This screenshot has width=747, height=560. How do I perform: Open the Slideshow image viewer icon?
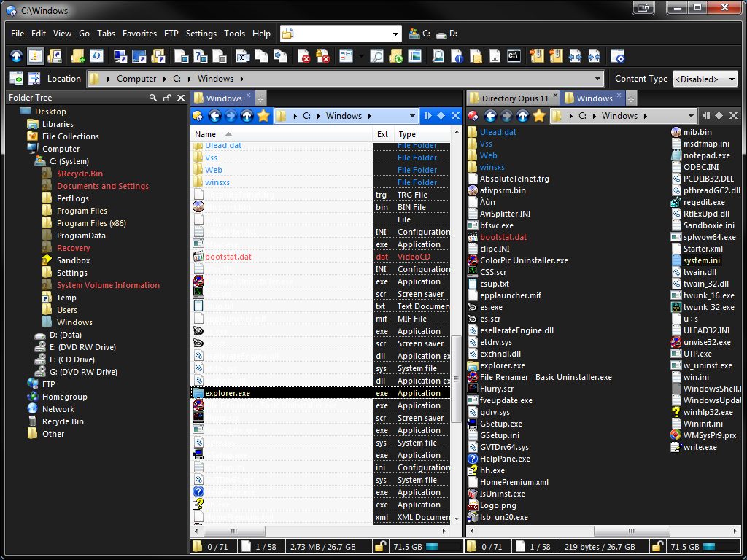point(414,56)
